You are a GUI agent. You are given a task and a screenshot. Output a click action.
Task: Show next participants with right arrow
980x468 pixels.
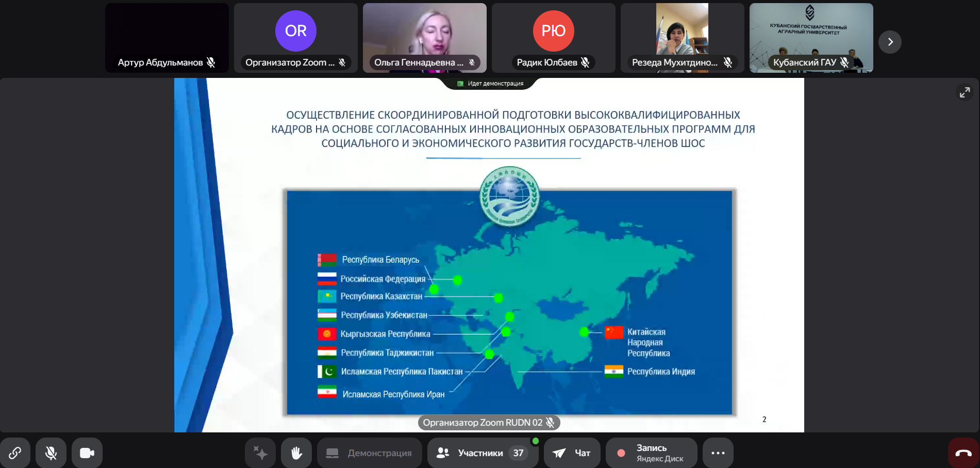890,42
